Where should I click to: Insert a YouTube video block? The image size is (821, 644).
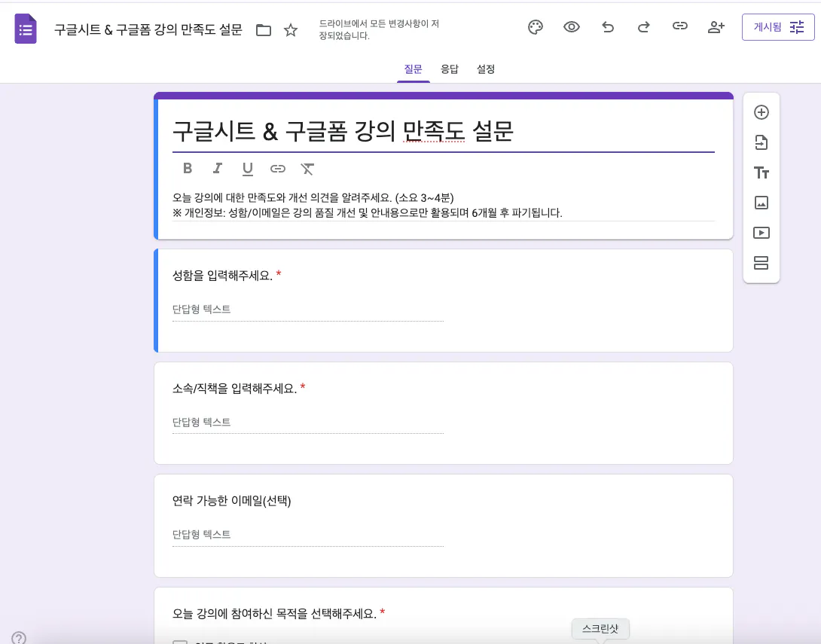pyautogui.click(x=761, y=233)
